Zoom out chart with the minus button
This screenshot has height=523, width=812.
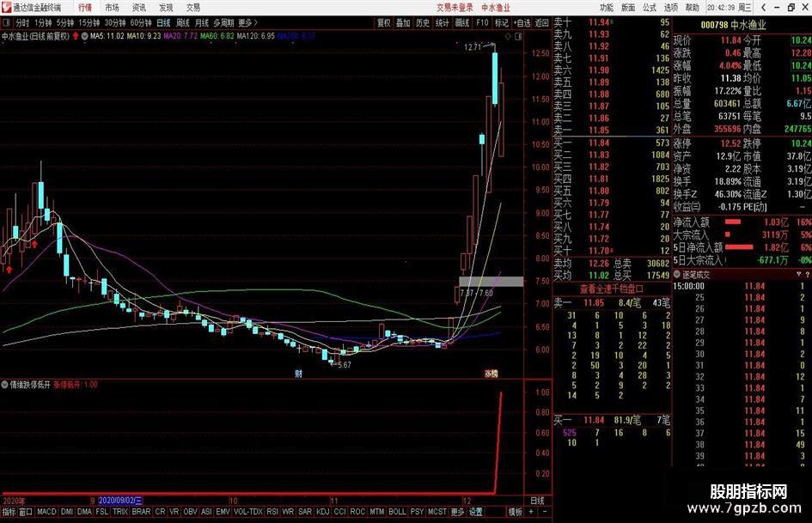tap(544, 512)
